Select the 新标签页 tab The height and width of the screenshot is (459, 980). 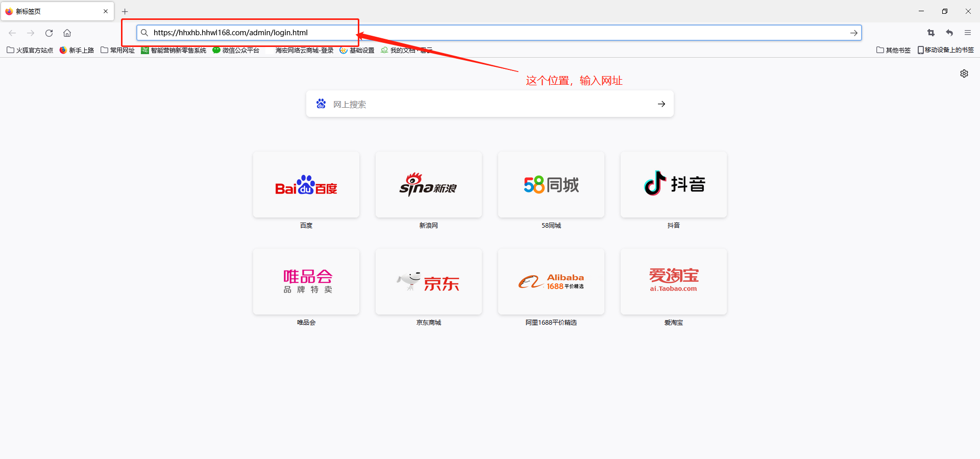(x=57, y=11)
